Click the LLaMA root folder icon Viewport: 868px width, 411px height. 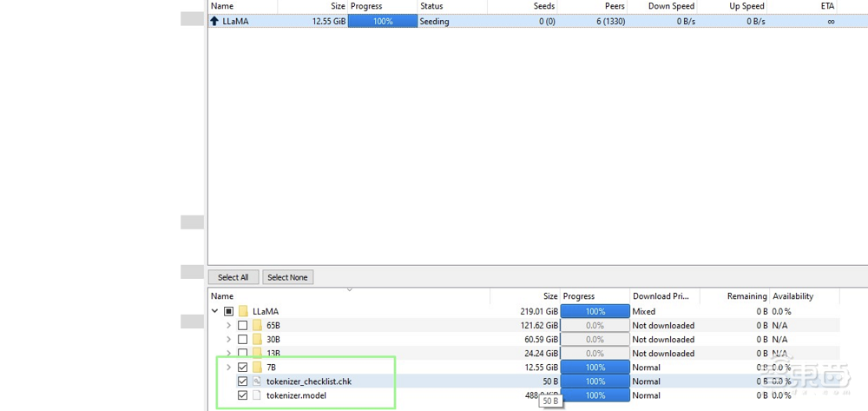coord(243,311)
